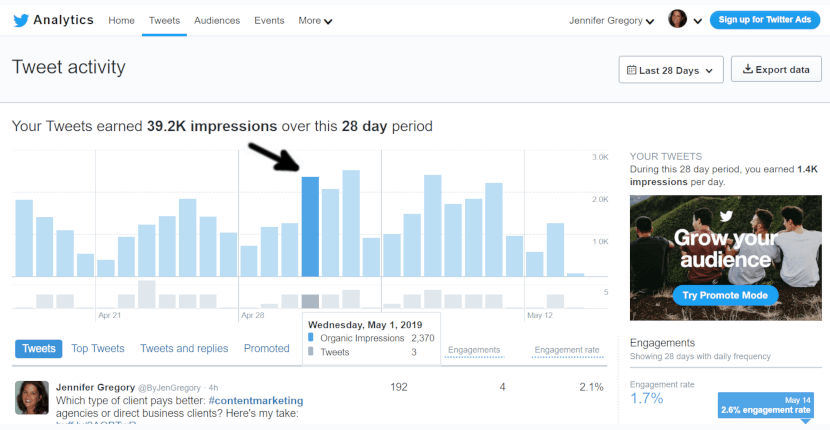The width and height of the screenshot is (830, 430).
Task: Expand the arrow next to the profile avatar
Action: [698, 21]
